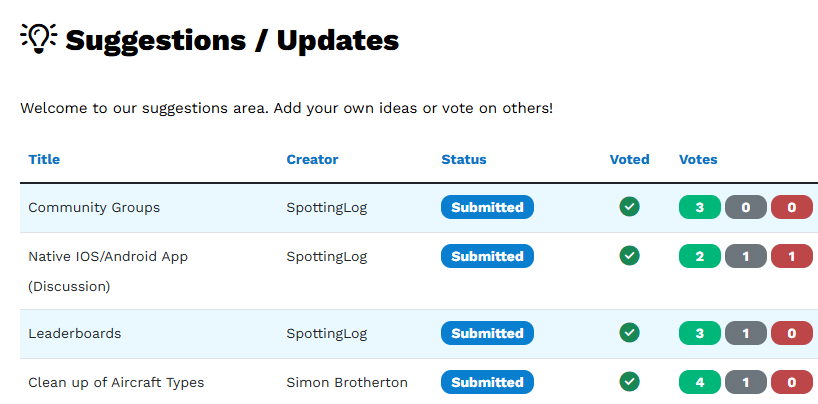The height and width of the screenshot is (404, 818).
Task: Sort table by Status column header
Action: click(x=464, y=159)
